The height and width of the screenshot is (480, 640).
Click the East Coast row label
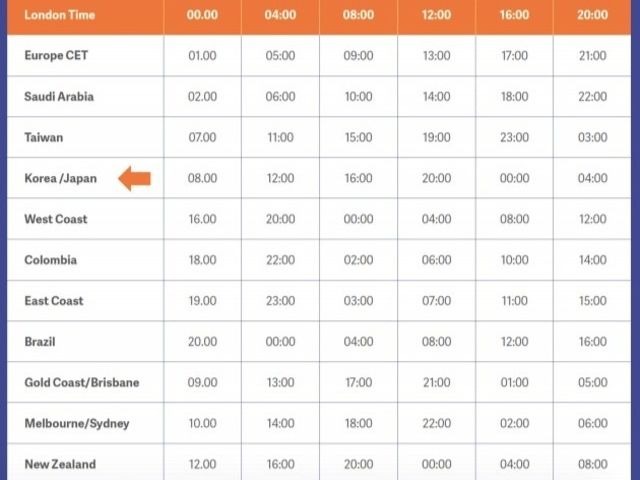click(54, 301)
